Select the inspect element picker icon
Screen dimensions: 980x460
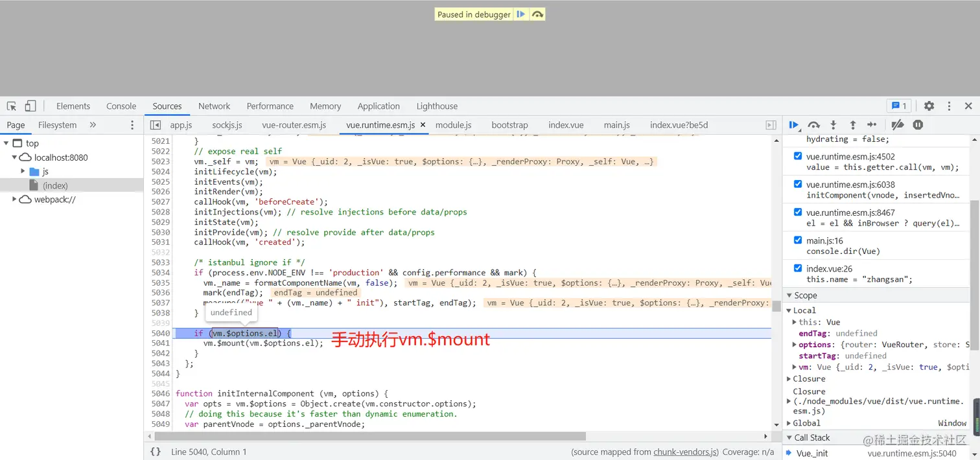12,106
